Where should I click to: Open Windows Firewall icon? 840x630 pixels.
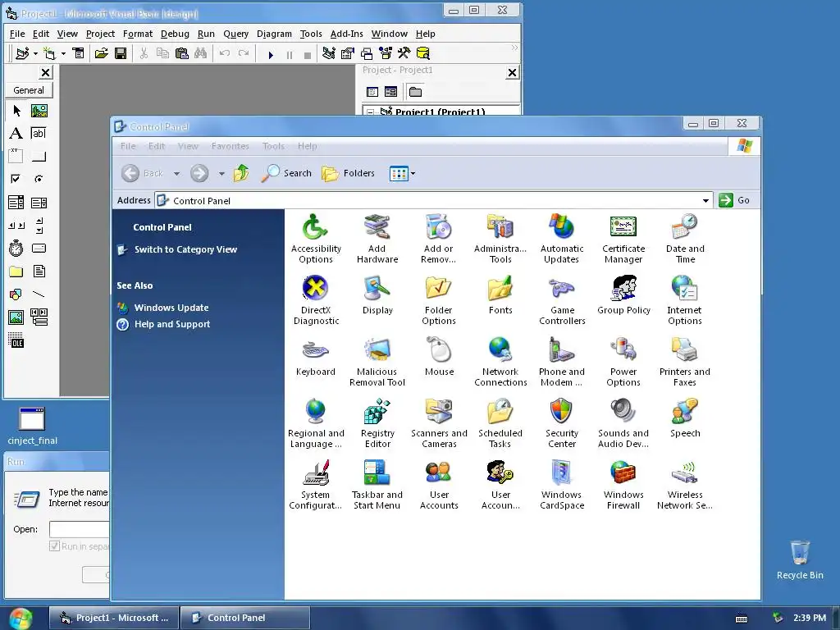click(x=623, y=486)
